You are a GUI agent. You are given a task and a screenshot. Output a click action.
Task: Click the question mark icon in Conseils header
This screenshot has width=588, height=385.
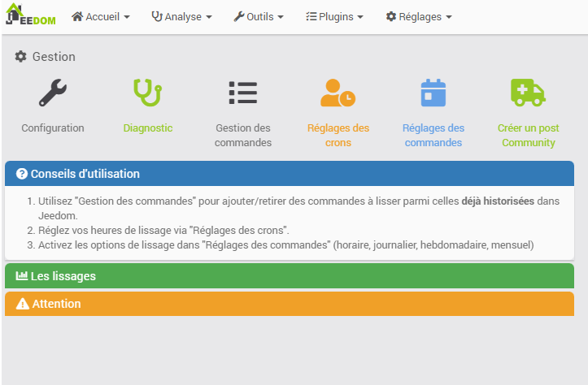coord(22,174)
